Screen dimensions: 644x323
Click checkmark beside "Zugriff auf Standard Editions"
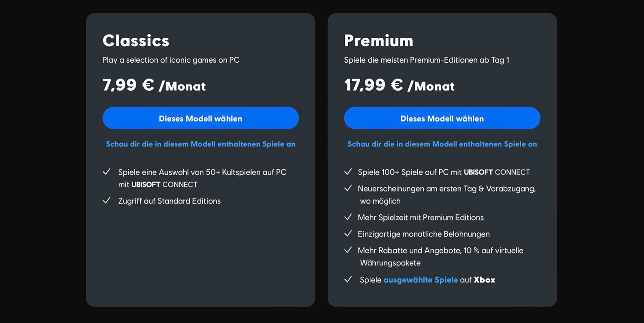click(106, 201)
